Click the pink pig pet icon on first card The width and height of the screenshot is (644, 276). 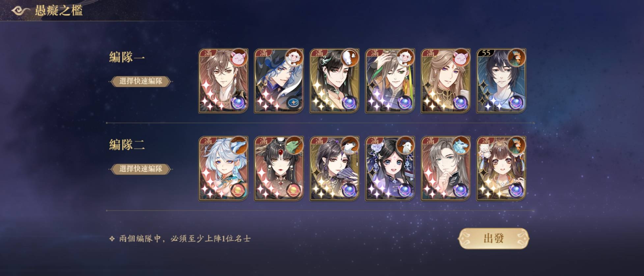click(239, 58)
